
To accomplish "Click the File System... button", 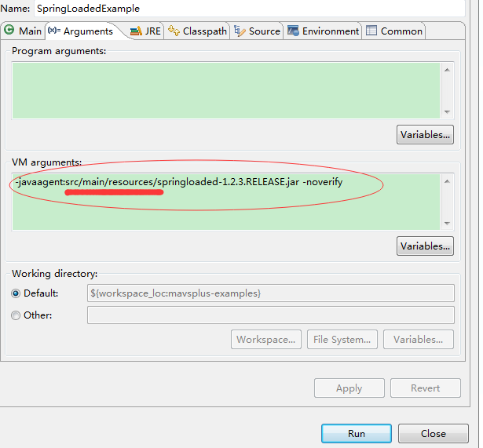I will tap(342, 340).
